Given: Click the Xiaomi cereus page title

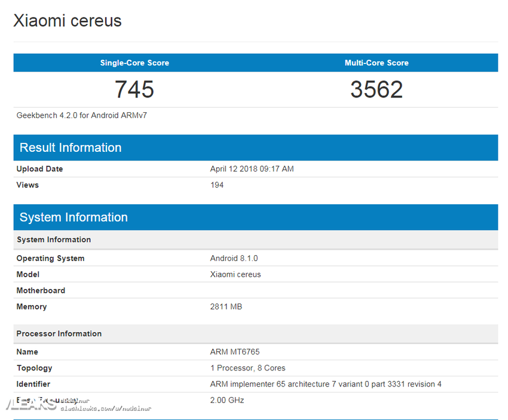Looking at the screenshot, I should point(67,20).
